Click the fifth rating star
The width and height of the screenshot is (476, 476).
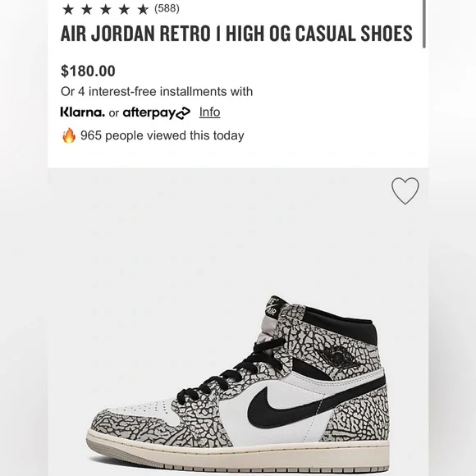[x=143, y=9]
